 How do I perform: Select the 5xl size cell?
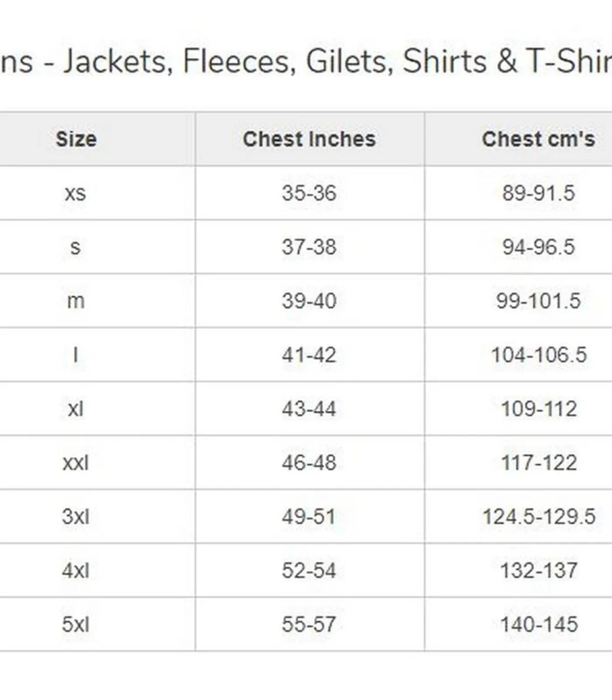(x=76, y=624)
